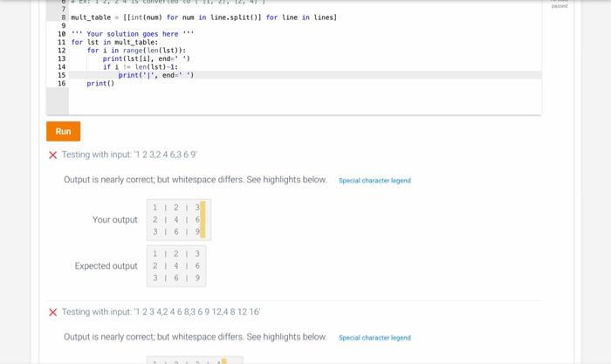
Task: Open first Special character legend link
Action: coord(374,181)
